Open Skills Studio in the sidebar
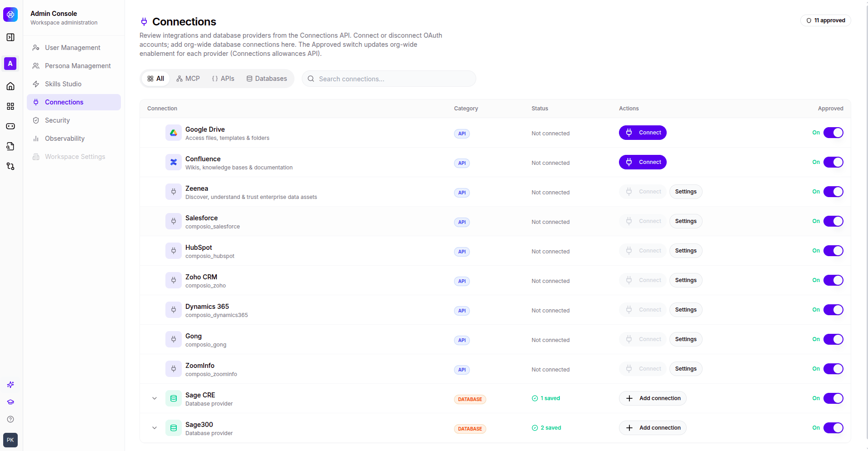Screen dimensions: 868x451 pos(74,84)
